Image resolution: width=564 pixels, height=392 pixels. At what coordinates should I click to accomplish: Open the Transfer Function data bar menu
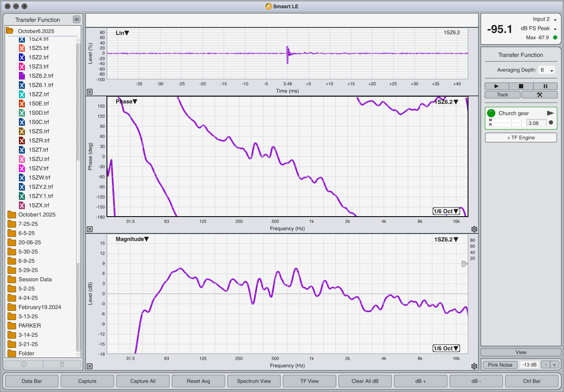[76, 19]
